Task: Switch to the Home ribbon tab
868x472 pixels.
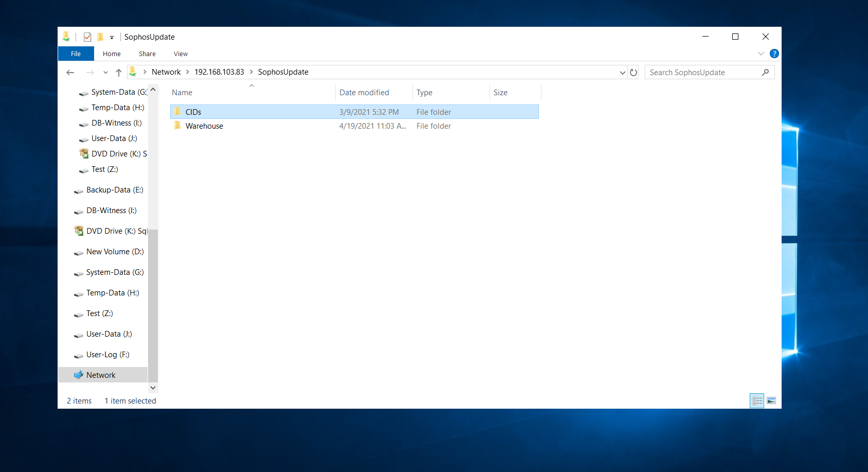Action: pos(112,54)
